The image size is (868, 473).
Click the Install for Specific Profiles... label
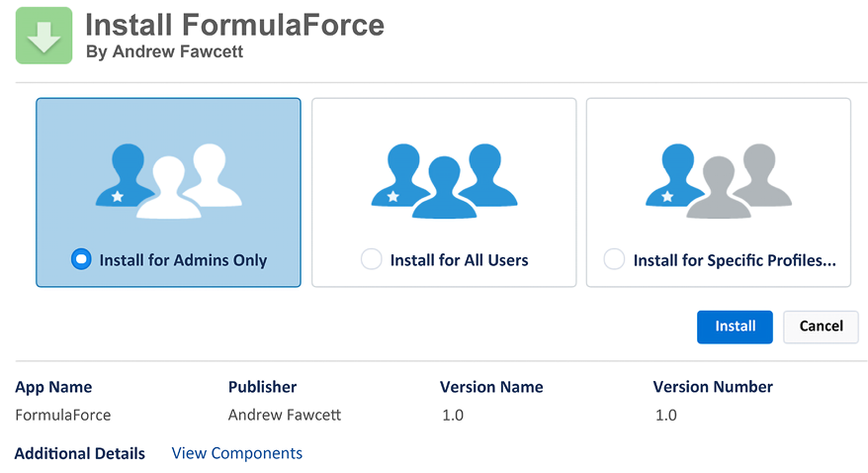click(x=735, y=260)
